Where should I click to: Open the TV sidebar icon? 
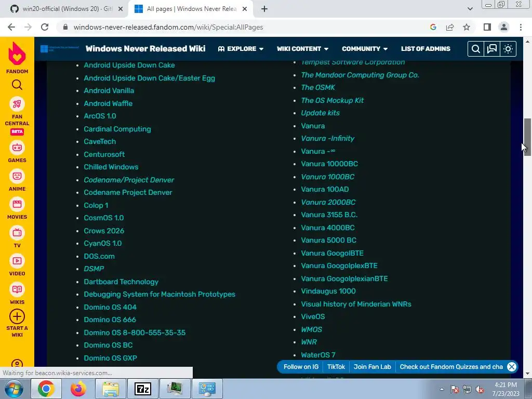[17, 233]
